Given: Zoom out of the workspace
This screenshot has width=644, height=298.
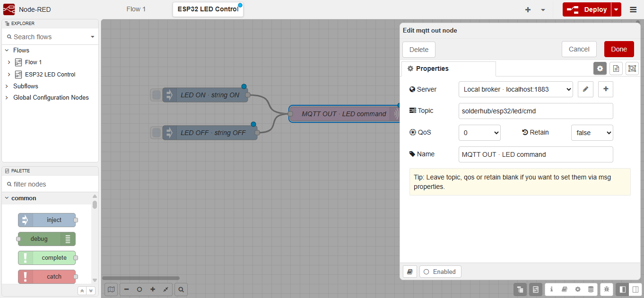Looking at the screenshot, I should pyautogui.click(x=127, y=289).
